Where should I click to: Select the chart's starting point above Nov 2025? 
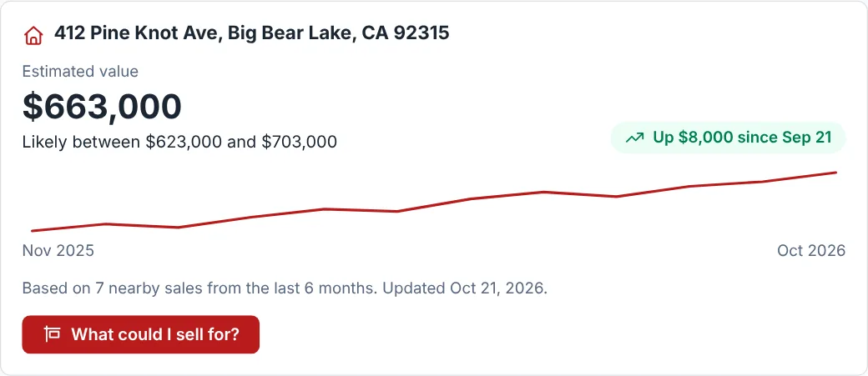(x=32, y=231)
